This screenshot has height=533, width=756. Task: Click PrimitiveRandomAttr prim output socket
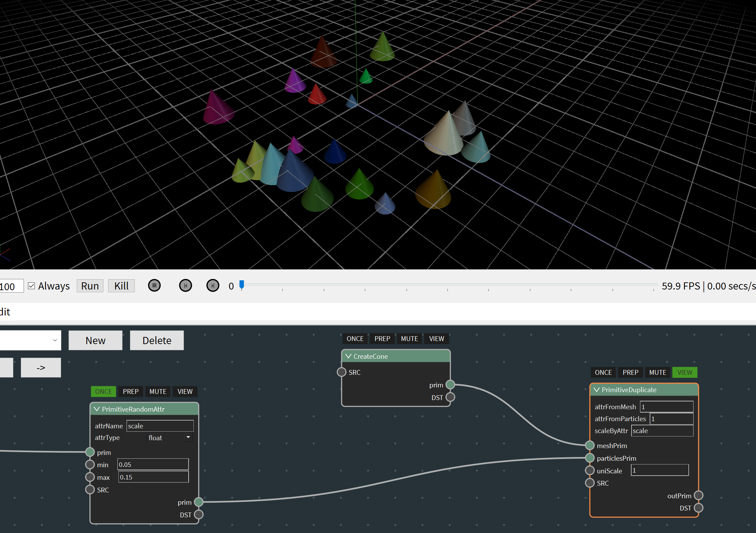[199, 502]
